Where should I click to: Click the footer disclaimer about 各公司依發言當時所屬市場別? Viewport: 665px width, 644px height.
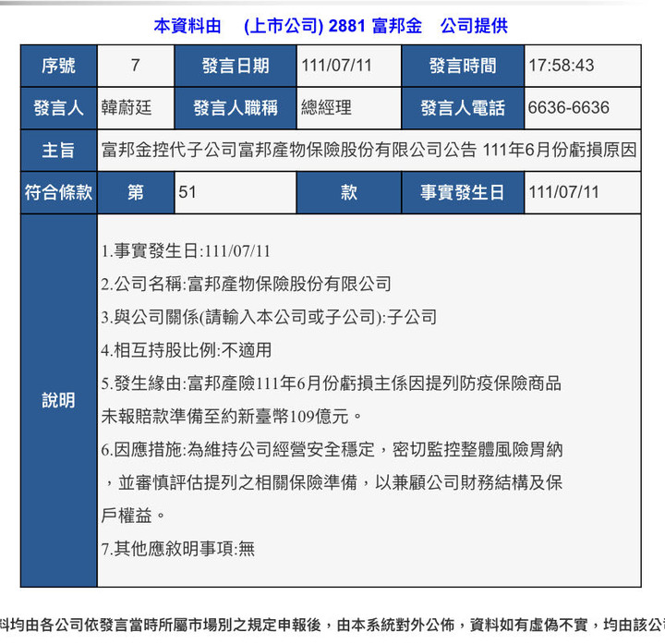click(x=332, y=625)
